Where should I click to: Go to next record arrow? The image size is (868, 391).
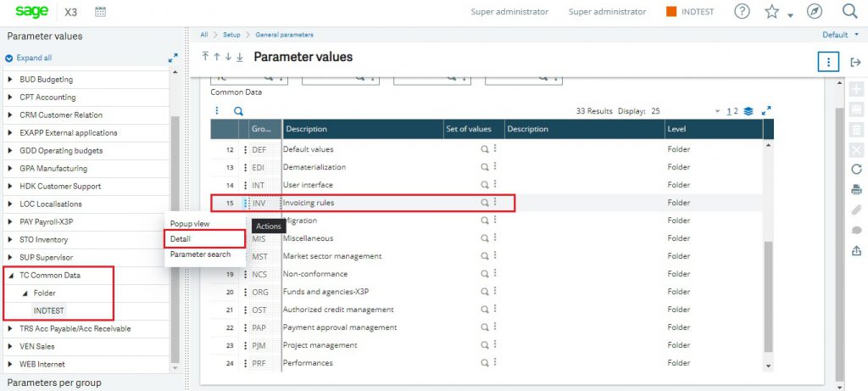click(228, 57)
